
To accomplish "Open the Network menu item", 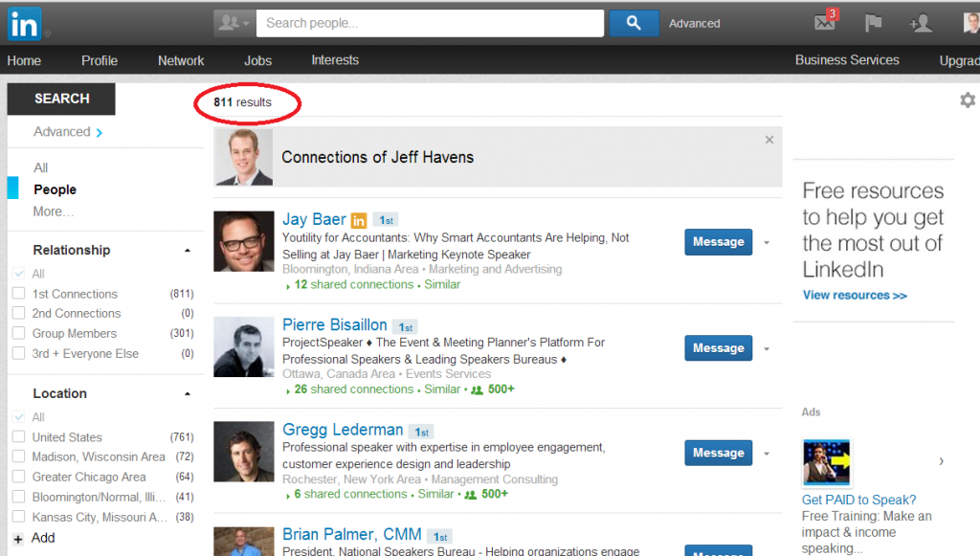I will (x=181, y=60).
